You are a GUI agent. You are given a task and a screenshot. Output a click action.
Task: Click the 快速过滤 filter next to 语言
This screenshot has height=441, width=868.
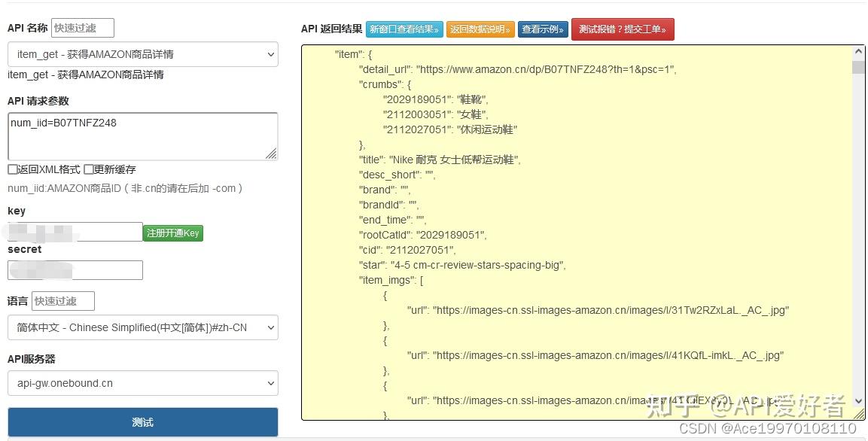tap(62, 300)
